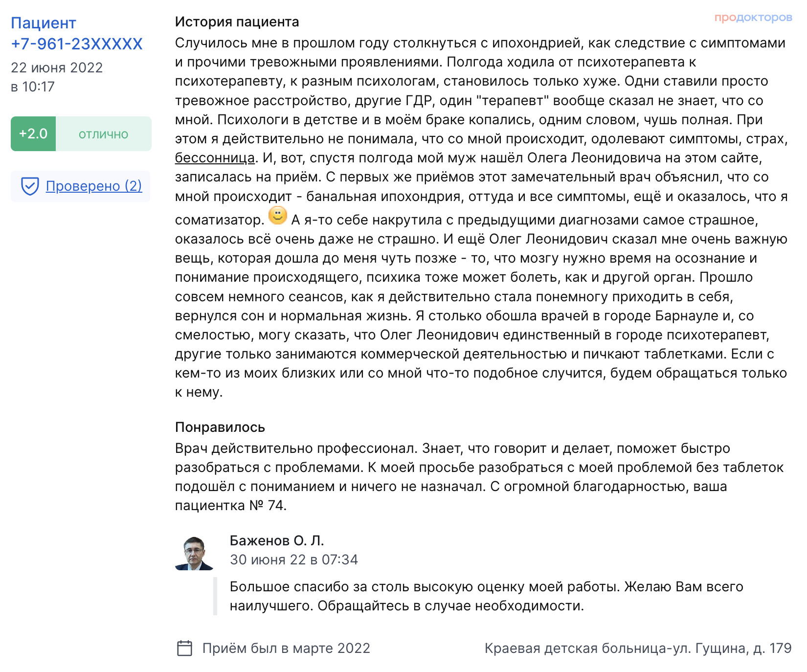Click the shield verification icon
The height and width of the screenshot is (672, 807).
point(30,186)
